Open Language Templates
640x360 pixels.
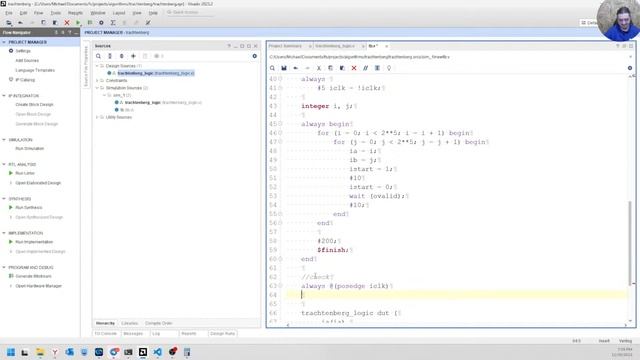click(35, 70)
